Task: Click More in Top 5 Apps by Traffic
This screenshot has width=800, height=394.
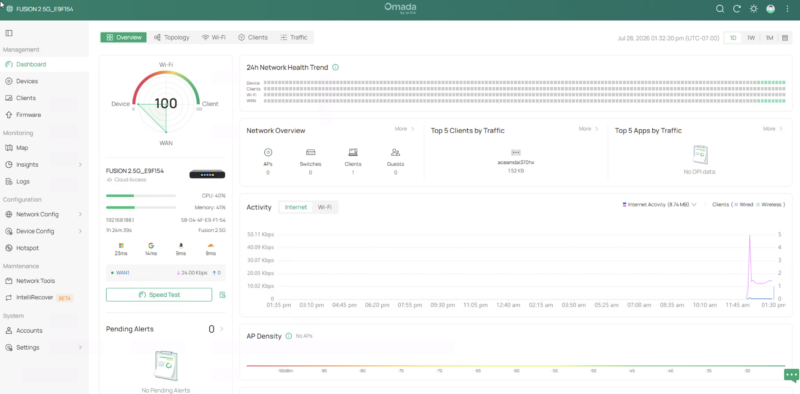Action: [x=772, y=129]
